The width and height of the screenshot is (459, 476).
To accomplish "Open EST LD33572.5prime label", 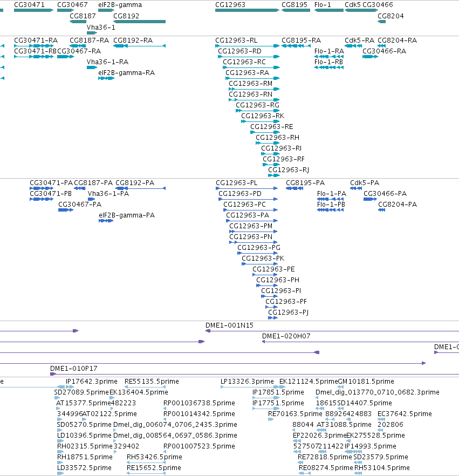I will click(84, 468).
